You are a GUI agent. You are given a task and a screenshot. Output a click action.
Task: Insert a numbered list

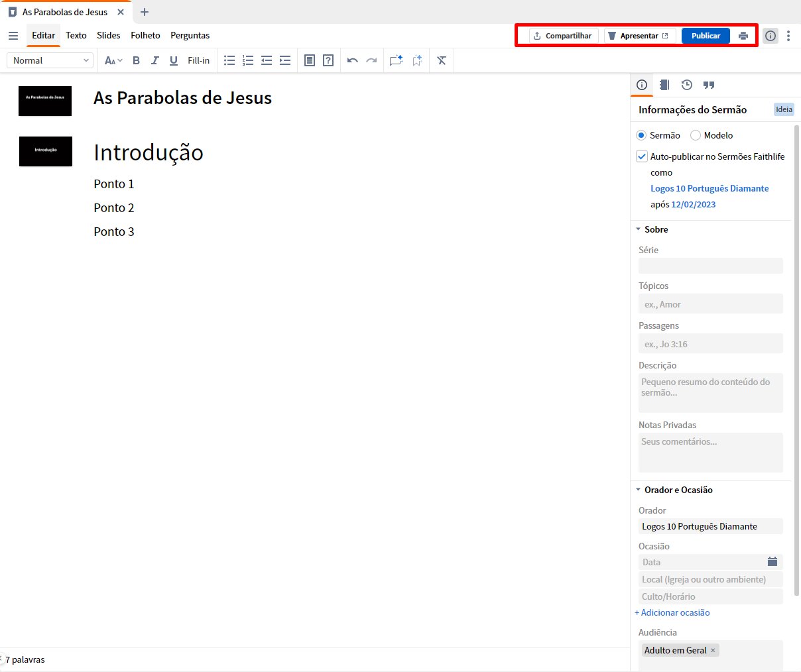click(248, 60)
